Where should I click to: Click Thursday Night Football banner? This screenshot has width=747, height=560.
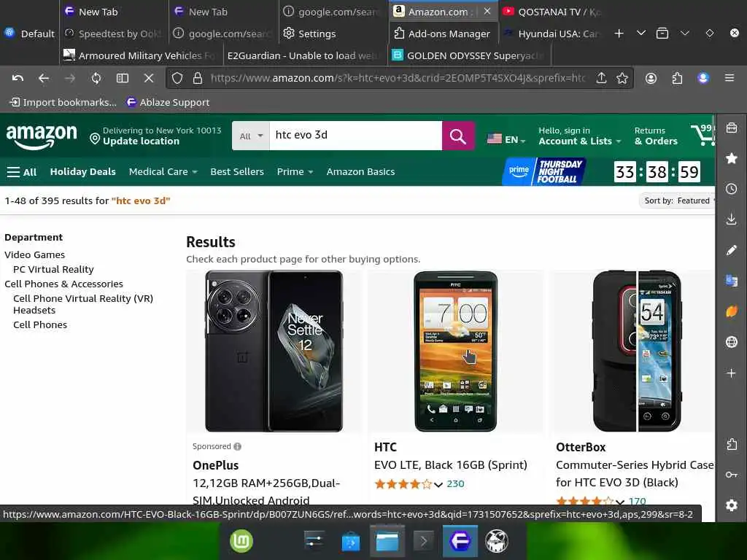tap(544, 171)
